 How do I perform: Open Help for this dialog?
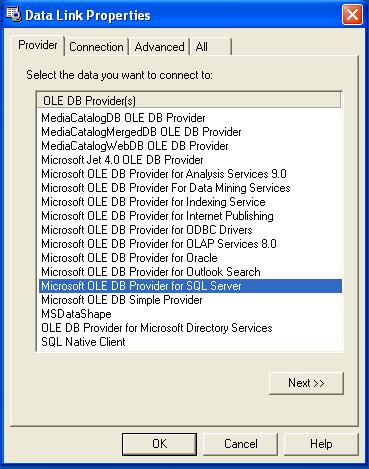click(x=321, y=444)
